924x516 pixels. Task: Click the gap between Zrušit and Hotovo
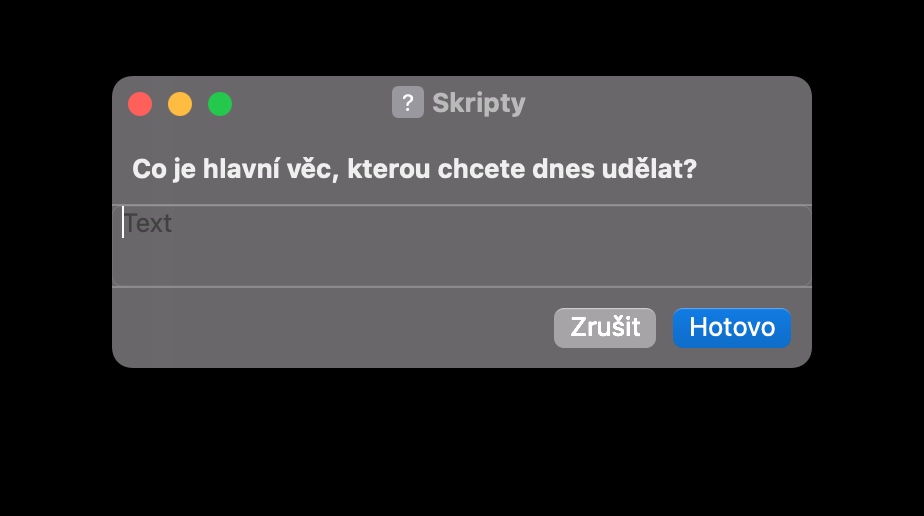coord(664,328)
